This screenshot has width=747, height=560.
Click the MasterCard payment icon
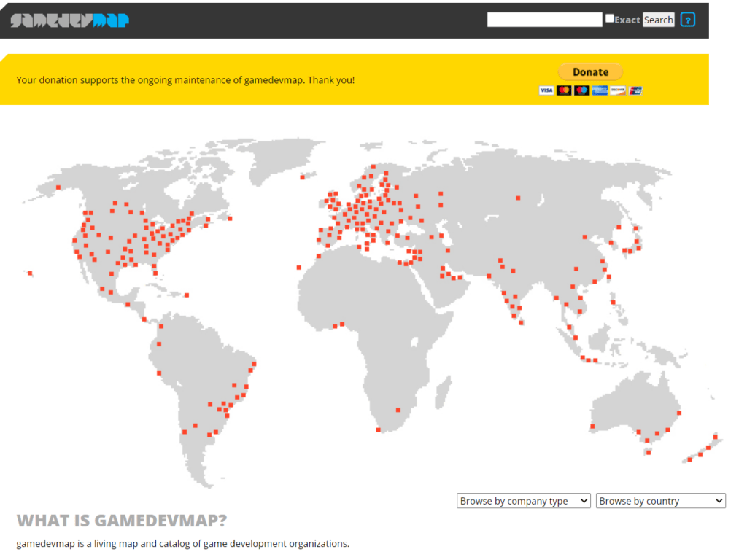[x=565, y=90]
